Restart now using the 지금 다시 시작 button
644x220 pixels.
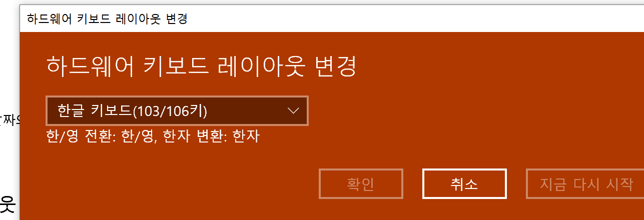coord(585,183)
